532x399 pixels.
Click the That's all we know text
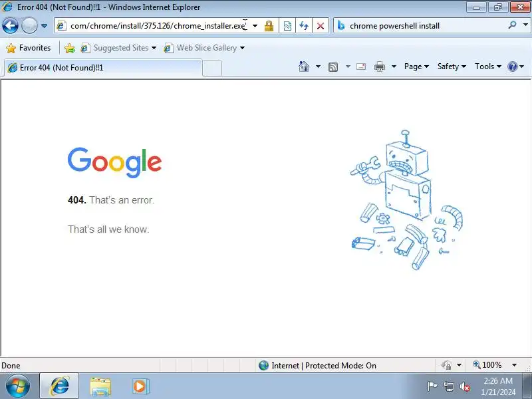point(108,229)
